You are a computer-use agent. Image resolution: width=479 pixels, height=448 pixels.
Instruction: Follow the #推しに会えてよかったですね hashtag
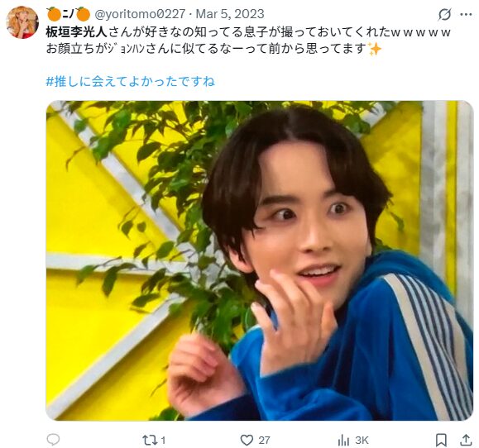tap(131, 82)
